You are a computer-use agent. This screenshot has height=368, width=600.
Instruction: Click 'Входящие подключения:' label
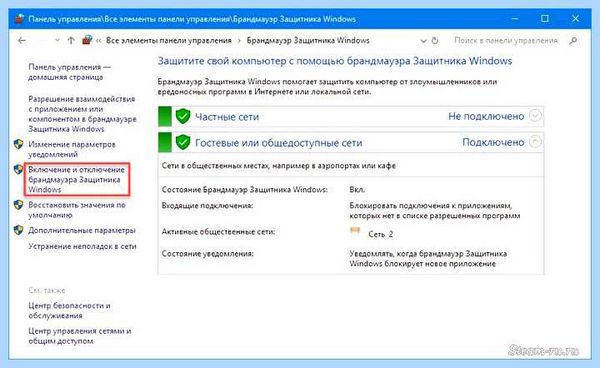coord(207,206)
